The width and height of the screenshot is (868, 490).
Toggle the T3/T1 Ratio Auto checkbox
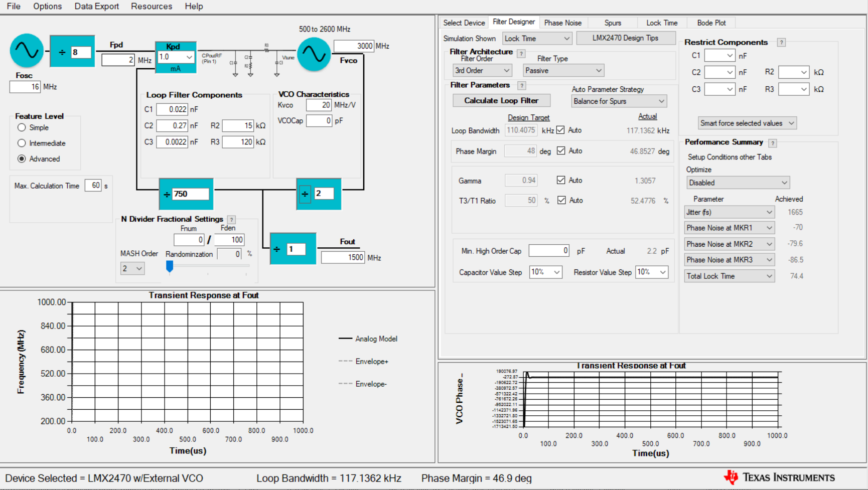(561, 200)
